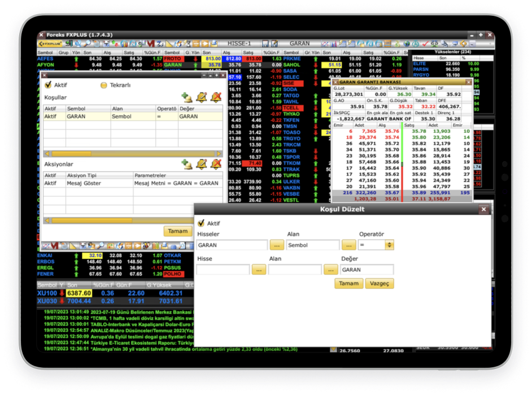Toggle Aktif checkbox in alarm window
Image resolution: width=532 pixels, height=395 pixels.
(x=48, y=85)
